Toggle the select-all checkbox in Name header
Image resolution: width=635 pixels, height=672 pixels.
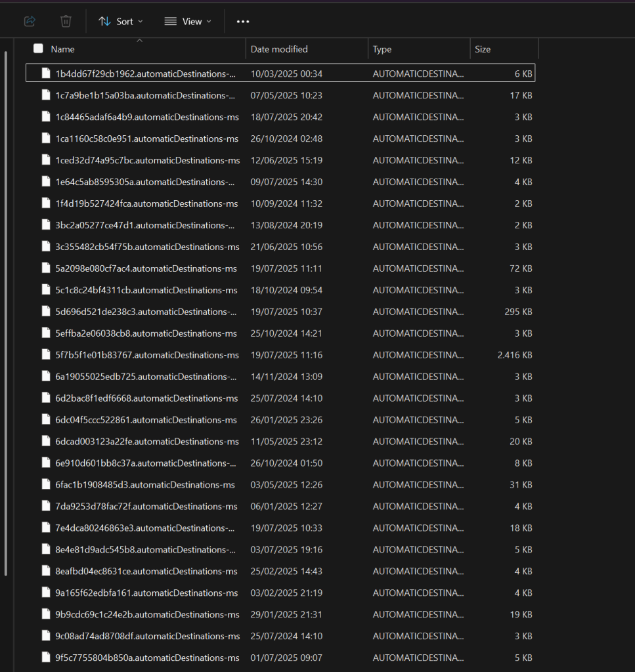(x=38, y=49)
